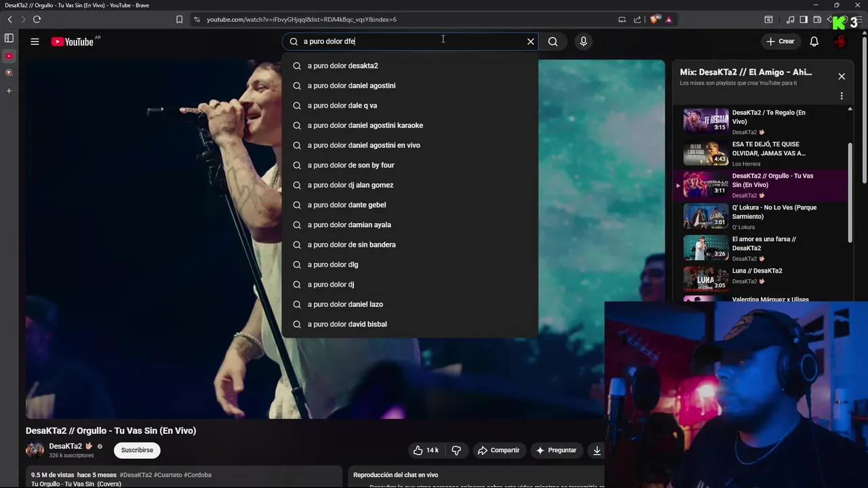Like the video with thumbs up 14 k
The image size is (868, 488).
tap(426, 450)
